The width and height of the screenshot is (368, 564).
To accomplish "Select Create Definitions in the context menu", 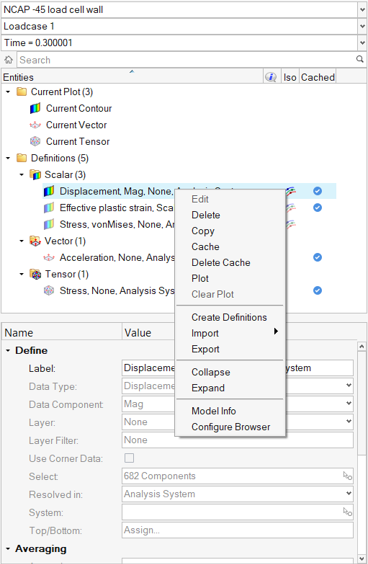I will pos(229,317).
